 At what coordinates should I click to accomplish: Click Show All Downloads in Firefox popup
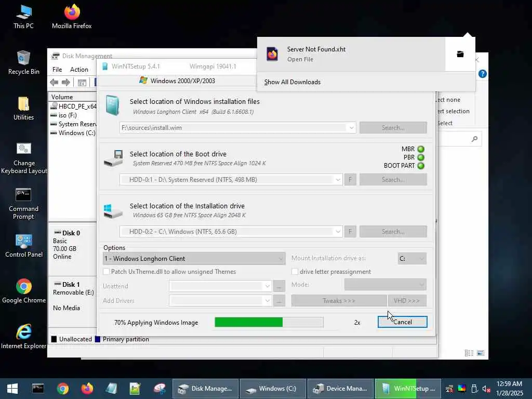[292, 82]
